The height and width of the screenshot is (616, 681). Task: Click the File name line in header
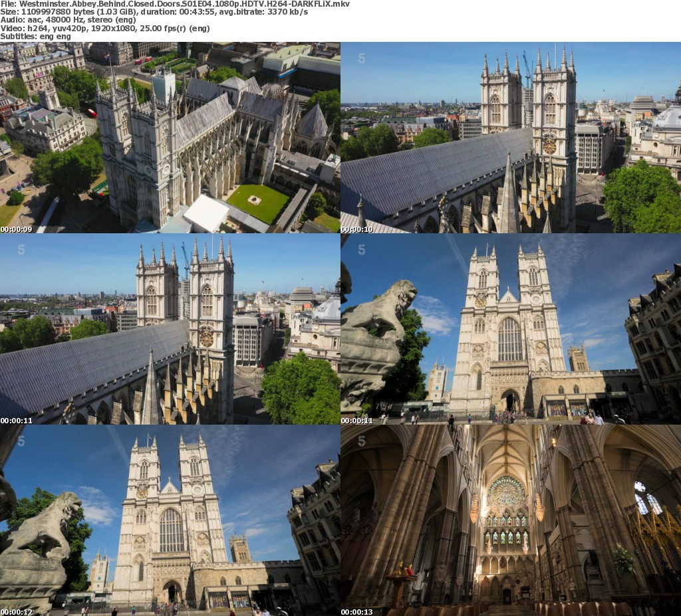tap(175, 4)
